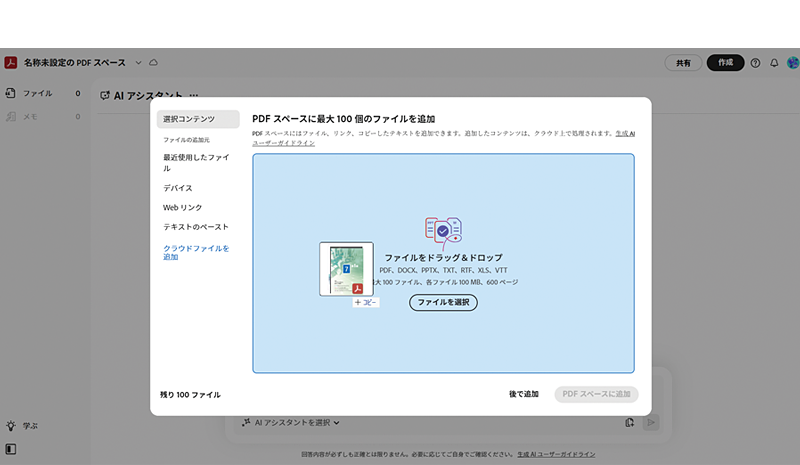
Task: Click the cloud sync status icon
Action: [153, 62]
